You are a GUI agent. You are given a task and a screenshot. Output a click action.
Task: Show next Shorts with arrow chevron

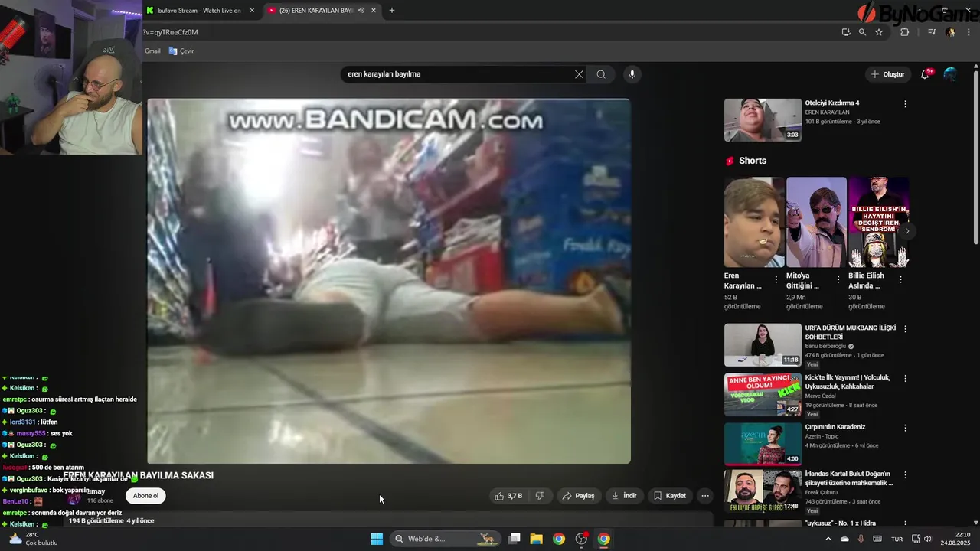point(907,231)
